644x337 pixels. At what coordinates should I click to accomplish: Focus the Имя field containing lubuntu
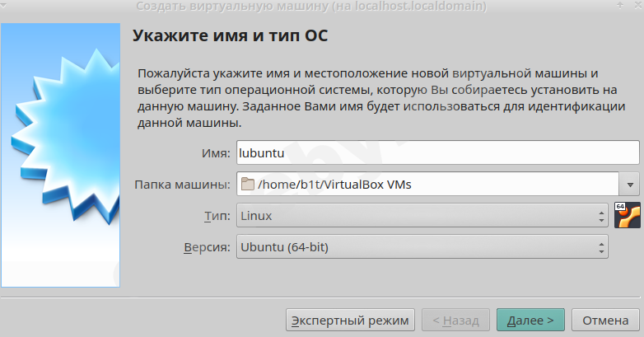[x=437, y=152]
